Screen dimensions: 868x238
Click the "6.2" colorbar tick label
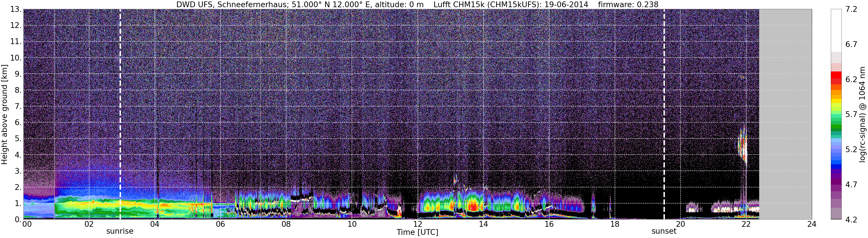tap(851, 80)
